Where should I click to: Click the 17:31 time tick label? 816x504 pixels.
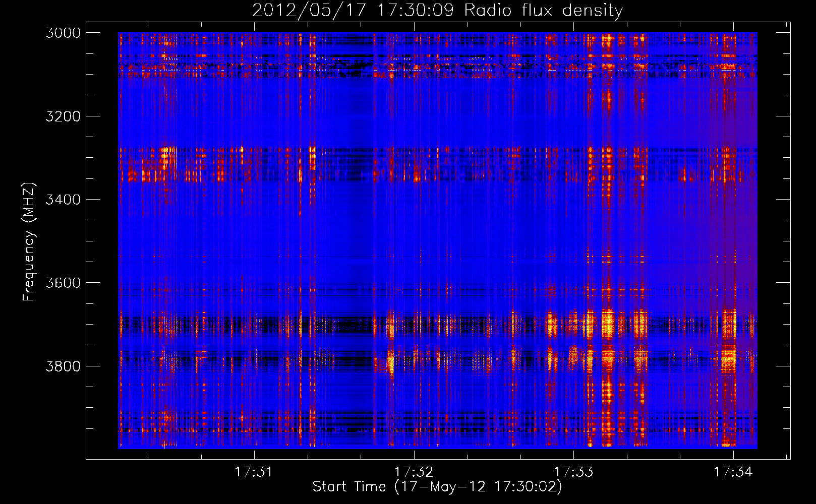[254, 472]
